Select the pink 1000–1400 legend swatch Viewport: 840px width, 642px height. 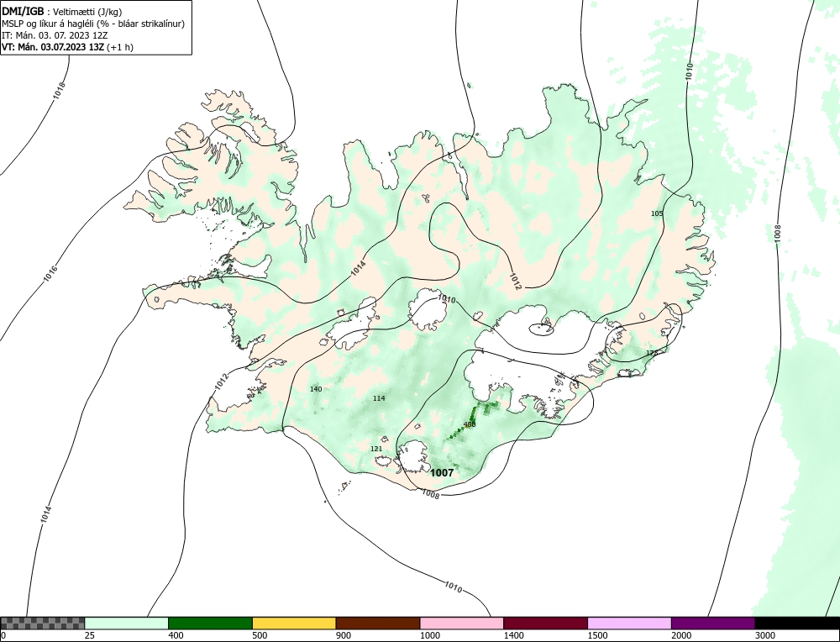tap(462, 624)
